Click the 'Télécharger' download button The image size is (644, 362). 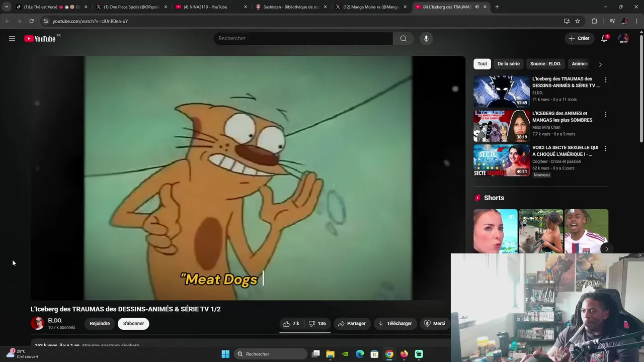[x=395, y=323]
